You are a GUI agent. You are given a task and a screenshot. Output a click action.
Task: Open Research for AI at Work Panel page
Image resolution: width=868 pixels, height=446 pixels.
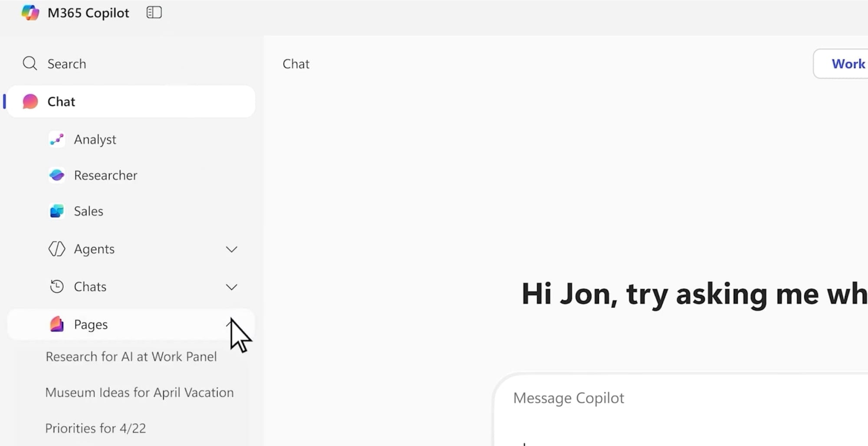point(131,357)
